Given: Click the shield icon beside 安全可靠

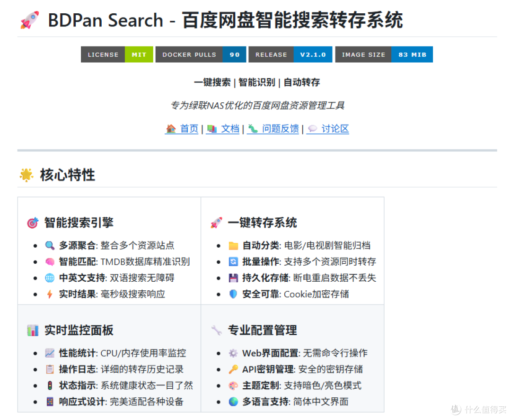Looking at the screenshot, I should [233, 294].
